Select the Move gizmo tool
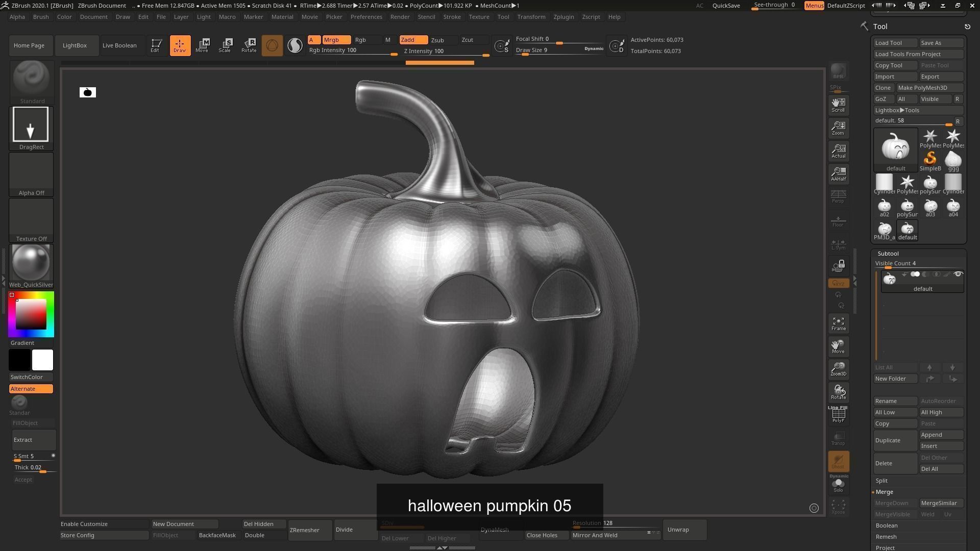Image resolution: width=980 pixels, height=551 pixels. pos(203,45)
